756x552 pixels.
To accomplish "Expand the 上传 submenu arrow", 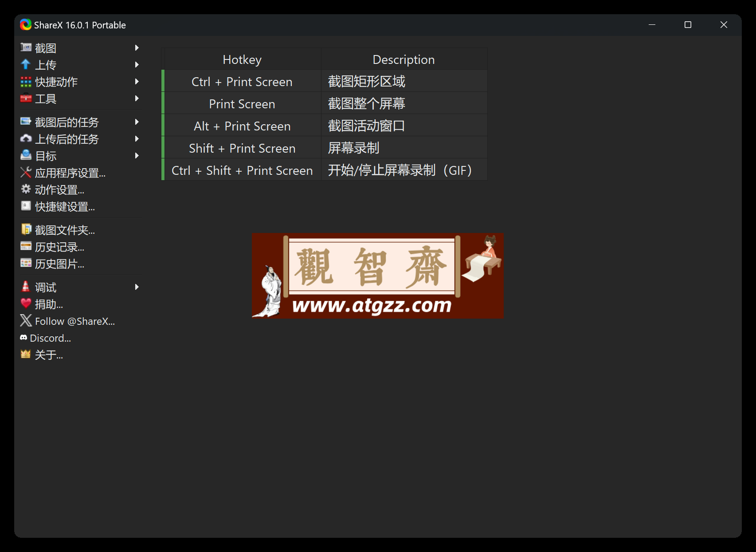I will pyautogui.click(x=137, y=64).
